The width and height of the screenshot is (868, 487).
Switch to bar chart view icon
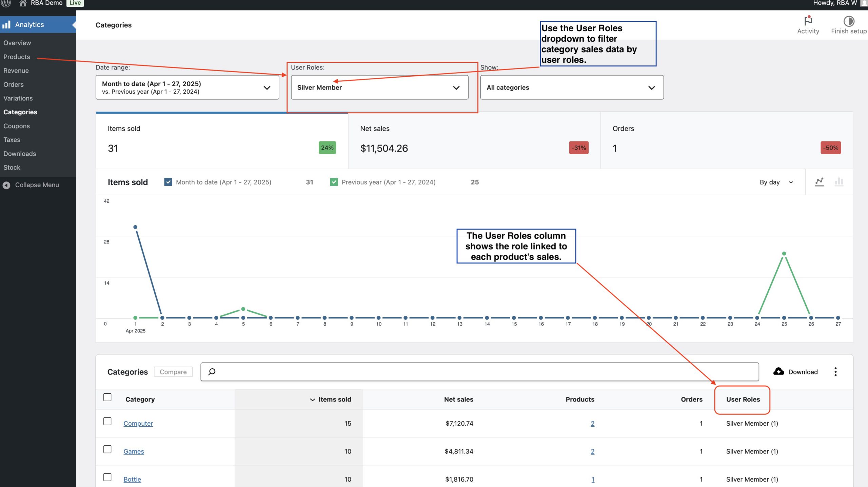(x=839, y=182)
